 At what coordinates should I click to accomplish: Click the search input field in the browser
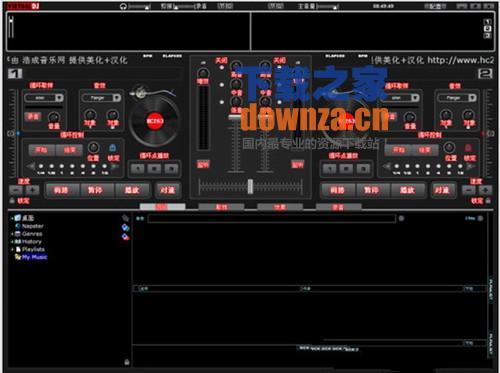[x=271, y=218]
